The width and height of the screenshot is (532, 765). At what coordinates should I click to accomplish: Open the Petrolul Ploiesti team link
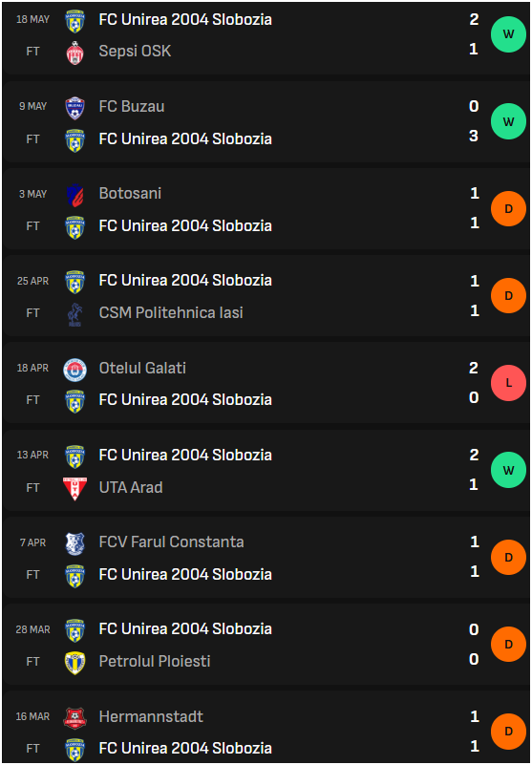click(x=155, y=662)
